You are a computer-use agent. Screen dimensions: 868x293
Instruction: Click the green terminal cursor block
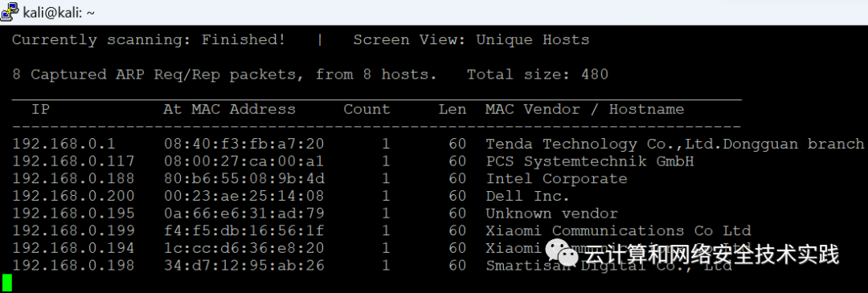(6, 283)
